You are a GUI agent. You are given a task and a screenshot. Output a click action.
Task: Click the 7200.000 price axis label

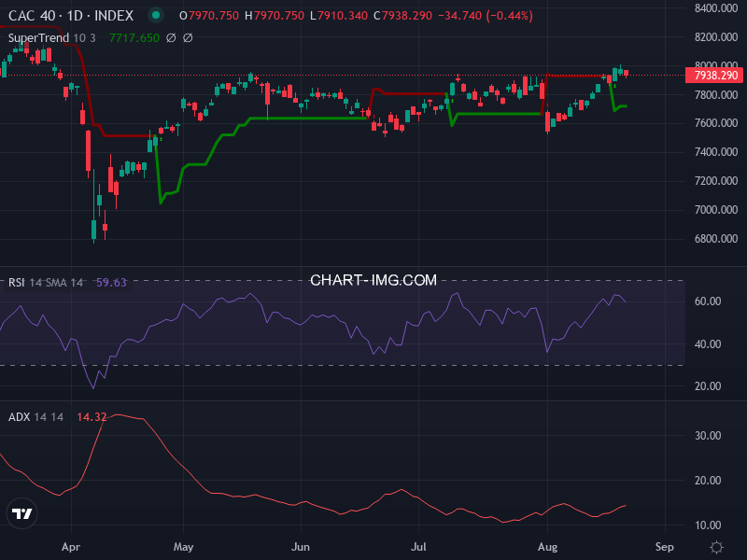[716, 181]
